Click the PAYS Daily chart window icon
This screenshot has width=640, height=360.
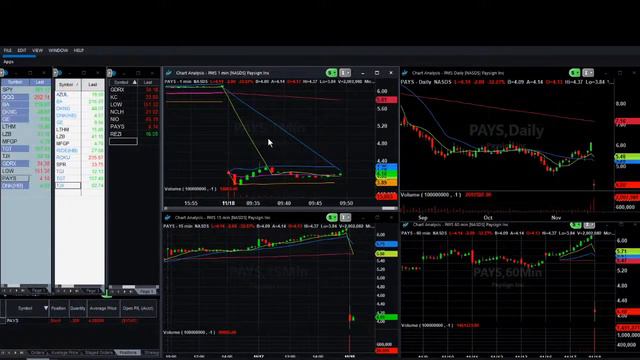pyautogui.click(x=405, y=73)
